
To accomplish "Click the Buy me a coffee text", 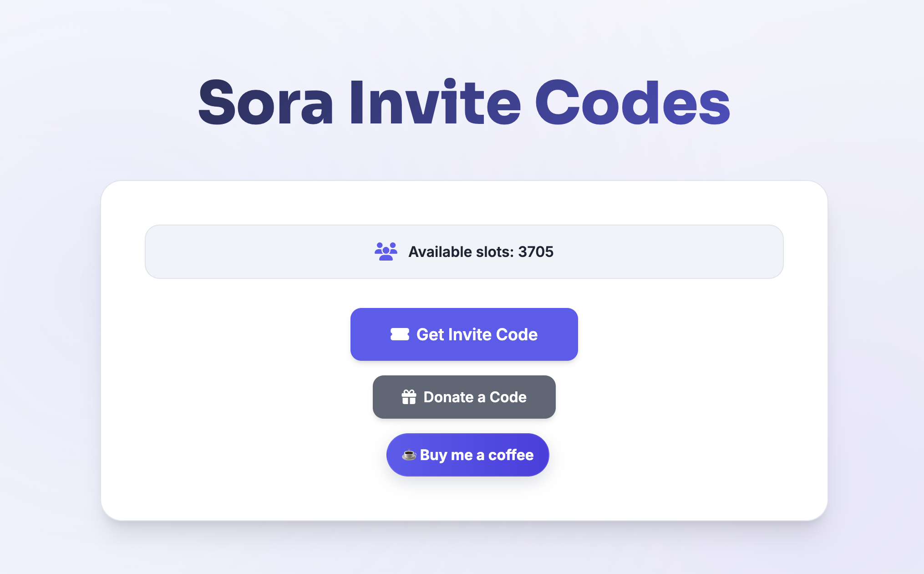I will (x=477, y=455).
